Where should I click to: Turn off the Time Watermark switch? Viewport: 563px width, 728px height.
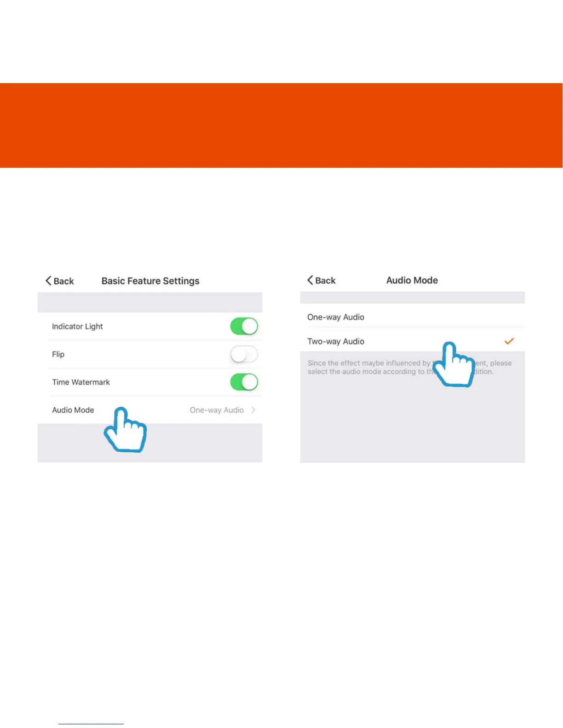tap(244, 382)
